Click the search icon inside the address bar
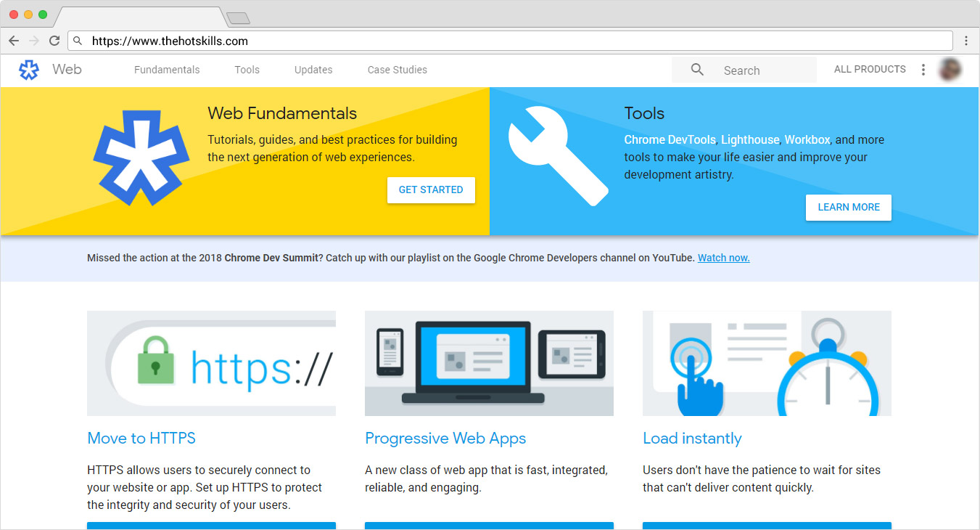This screenshot has height=530, width=980. [78, 41]
